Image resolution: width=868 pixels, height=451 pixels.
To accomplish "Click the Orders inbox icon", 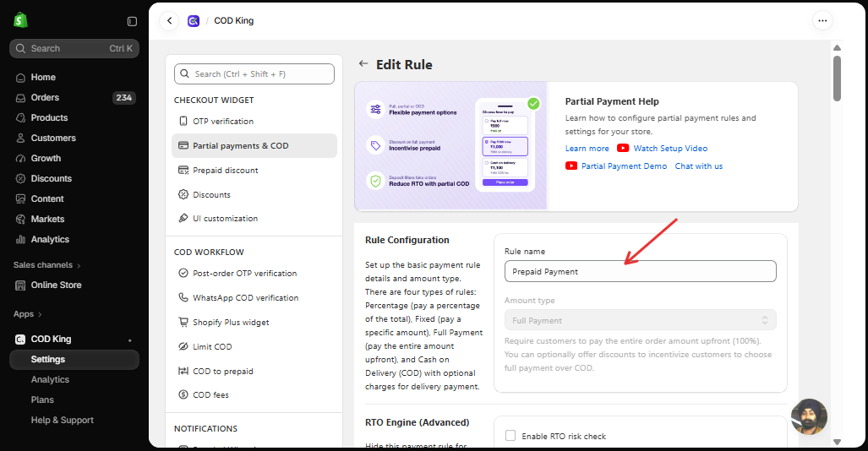I will [x=20, y=98].
